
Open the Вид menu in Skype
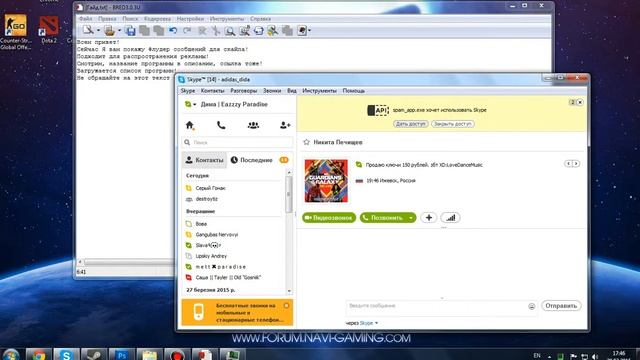tap(291, 91)
